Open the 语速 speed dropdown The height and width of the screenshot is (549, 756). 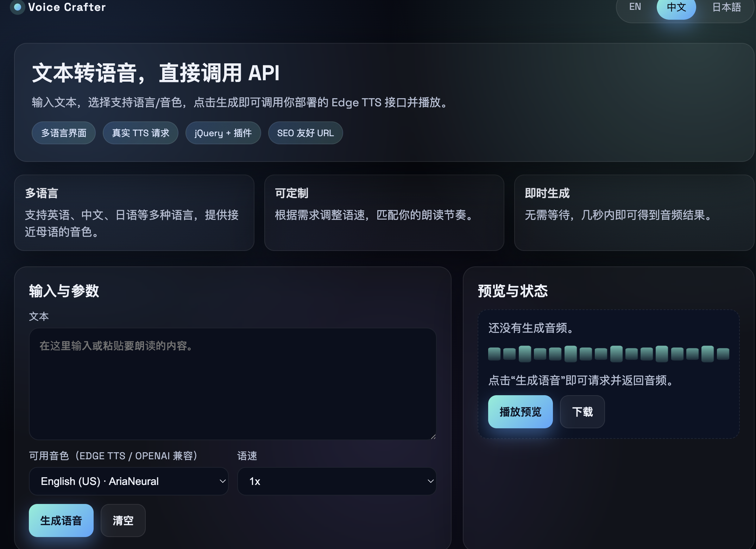pyautogui.click(x=336, y=481)
